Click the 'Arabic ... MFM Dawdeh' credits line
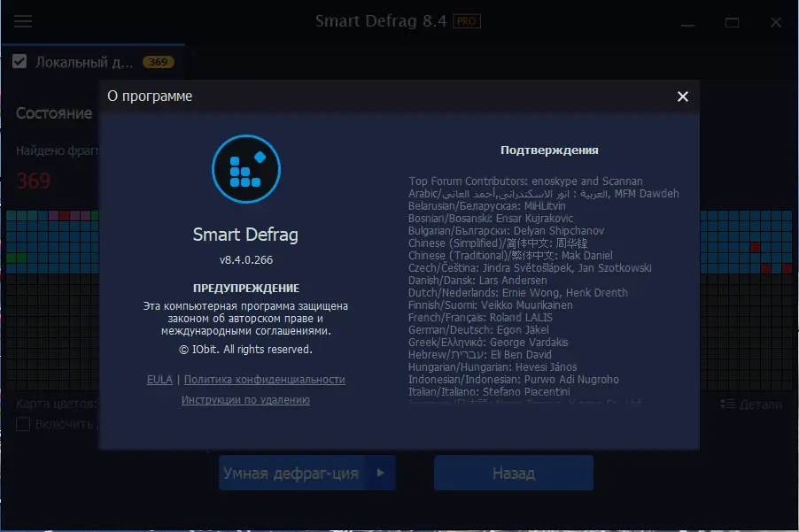The height and width of the screenshot is (532, 799). 543,194
